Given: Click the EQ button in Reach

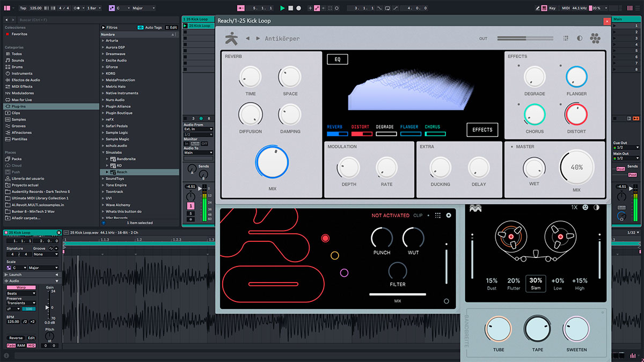Looking at the screenshot, I should (338, 59).
